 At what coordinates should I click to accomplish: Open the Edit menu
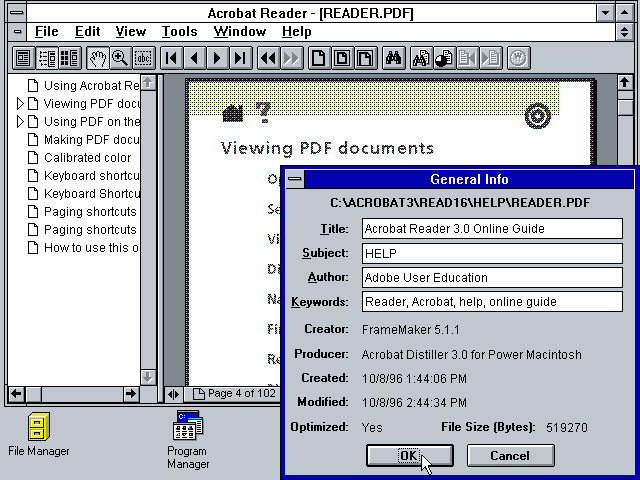[87, 31]
